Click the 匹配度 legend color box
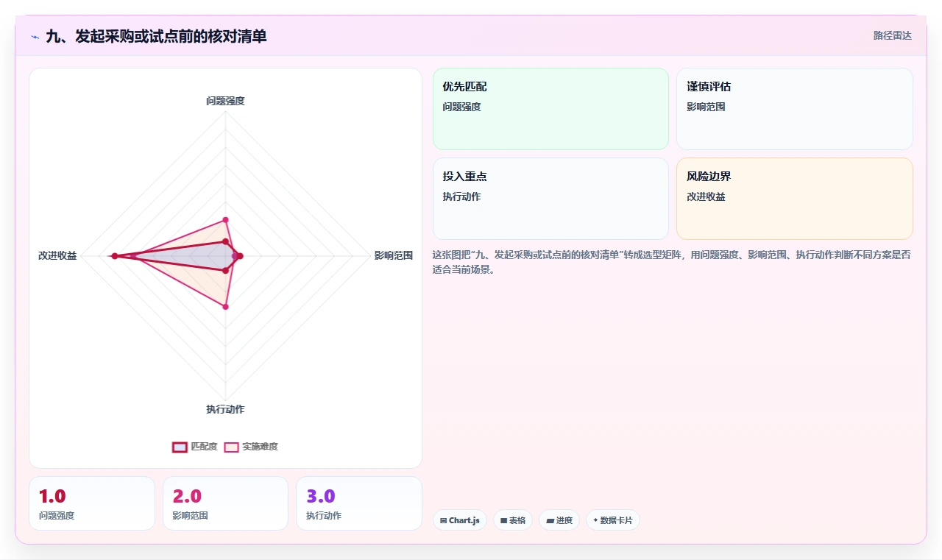The image size is (942, 560). [180, 447]
